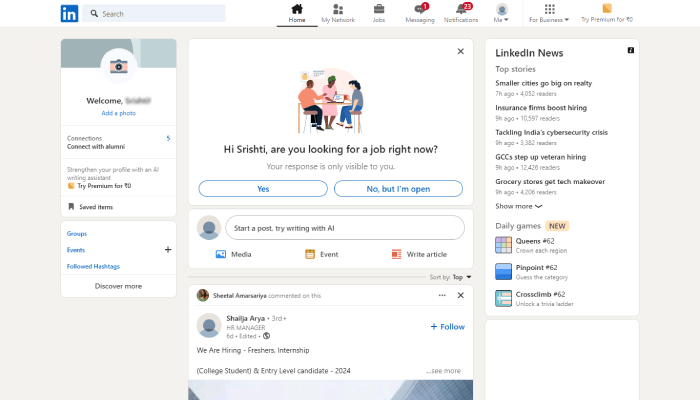Open Shailja Arya's profile picture

click(209, 325)
